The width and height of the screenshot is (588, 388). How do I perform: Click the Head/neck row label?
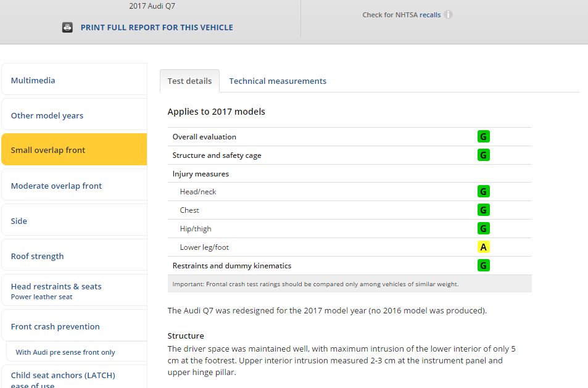pos(198,192)
